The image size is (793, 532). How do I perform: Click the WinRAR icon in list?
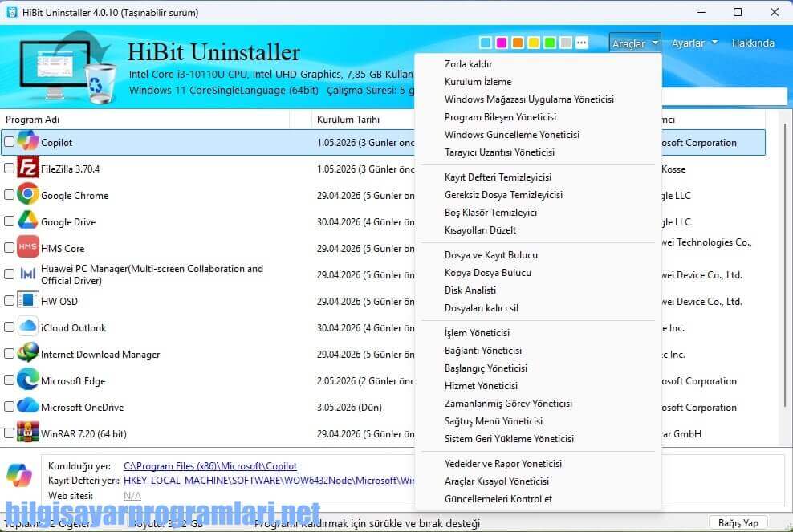point(28,433)
